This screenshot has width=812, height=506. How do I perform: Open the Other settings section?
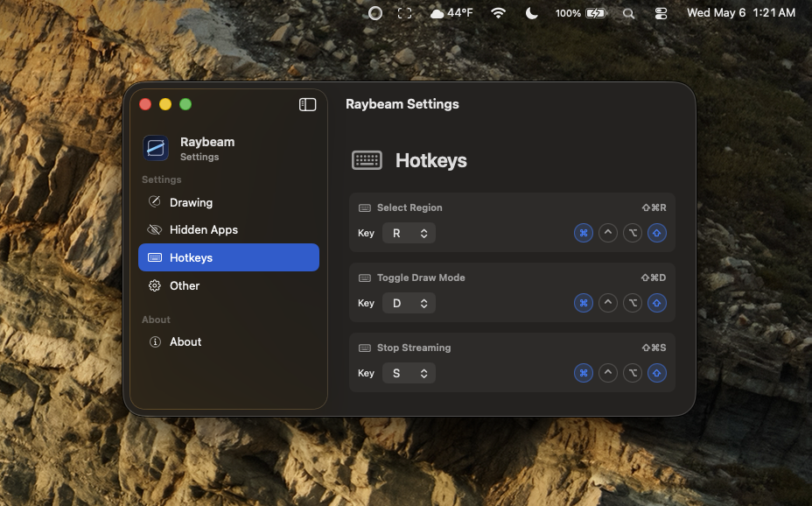(x=229, y=286)
